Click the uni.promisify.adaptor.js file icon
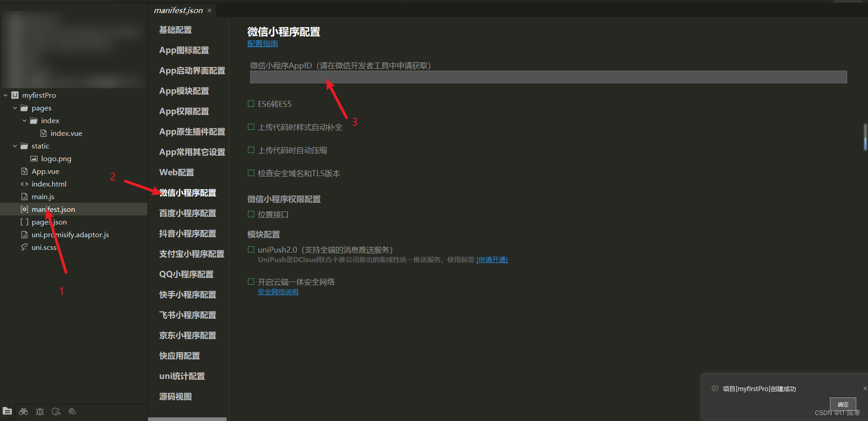Screen dimensions: 868x421 (24, 234)
